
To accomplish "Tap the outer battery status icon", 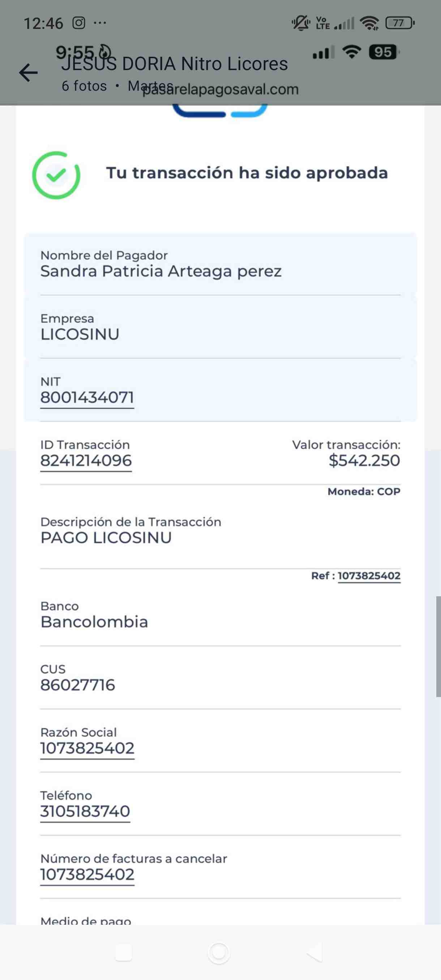I will tap(400, 23).
